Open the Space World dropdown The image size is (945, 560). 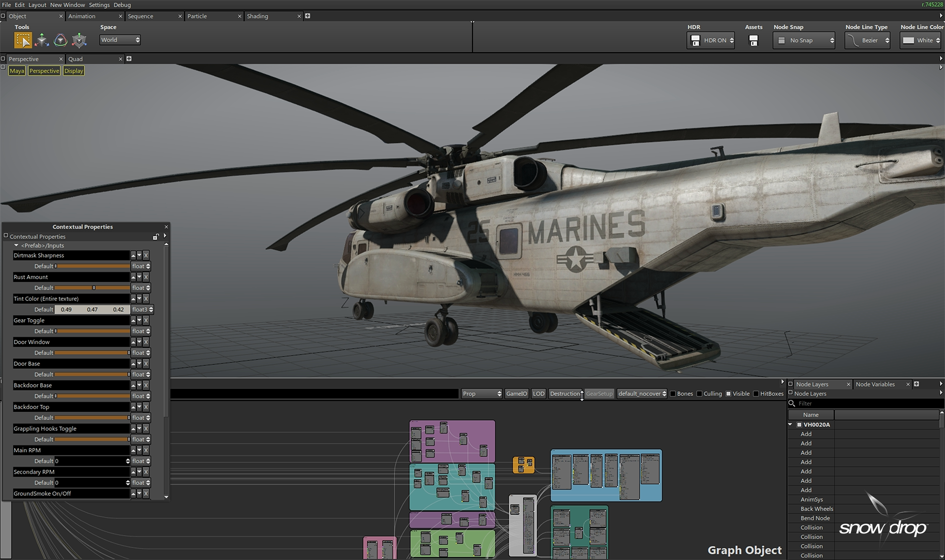point(120,40)
